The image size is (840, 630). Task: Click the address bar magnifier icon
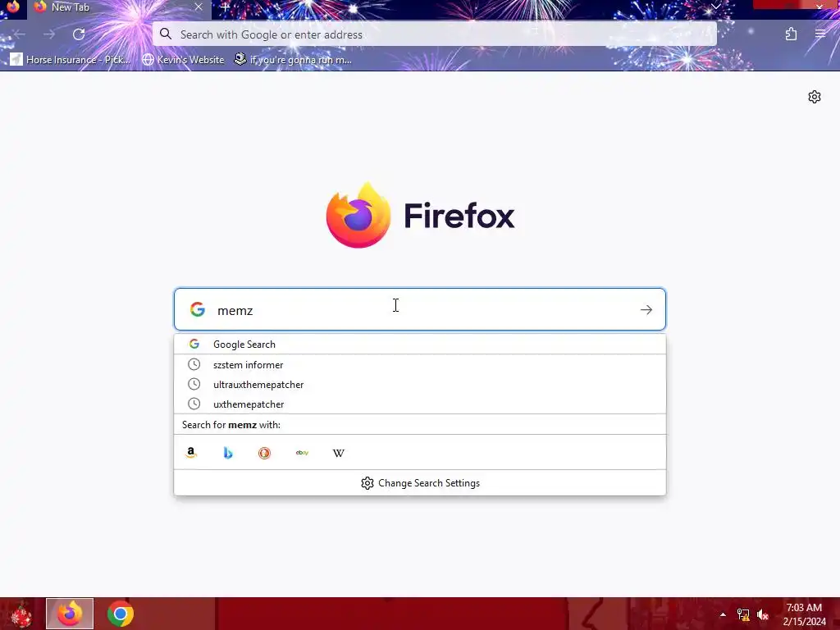coord(166,34)
